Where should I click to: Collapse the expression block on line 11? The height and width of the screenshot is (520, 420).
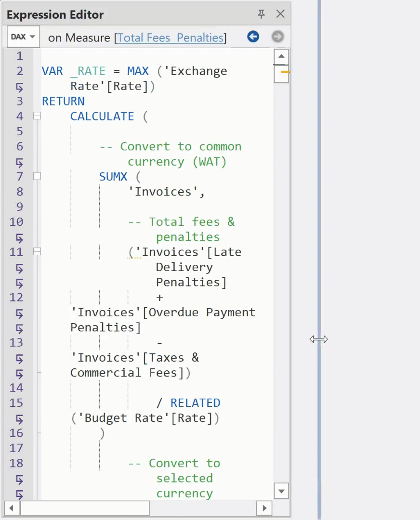tap(37, 252)
